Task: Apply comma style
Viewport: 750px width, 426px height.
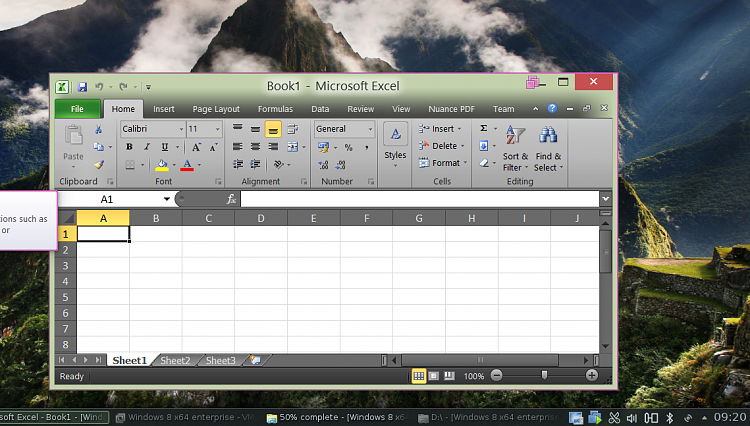Action: point(366,147)
